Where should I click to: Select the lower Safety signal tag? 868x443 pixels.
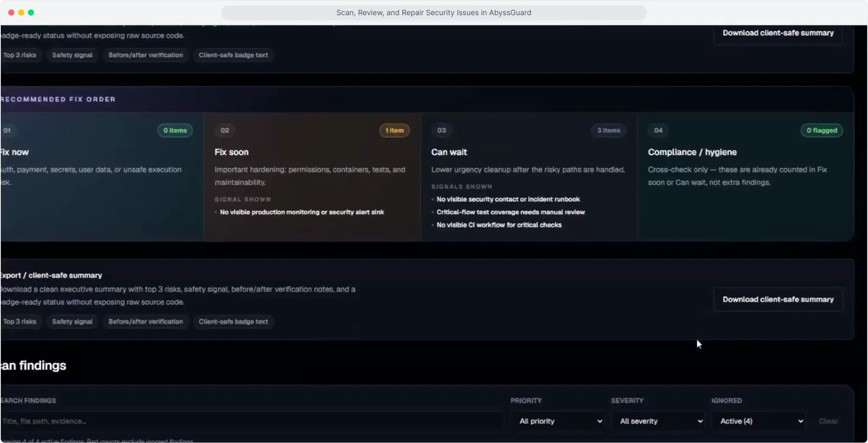(x=72, y=321)
